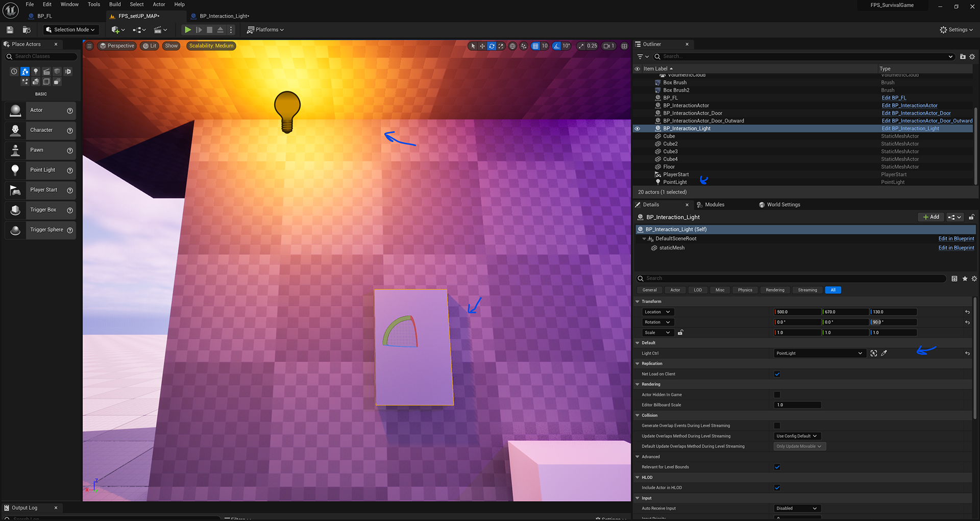Open the Content Browser icon in toolbar
Screen dimensions: 980x521
pyautogui.click(x=27, y=30)
